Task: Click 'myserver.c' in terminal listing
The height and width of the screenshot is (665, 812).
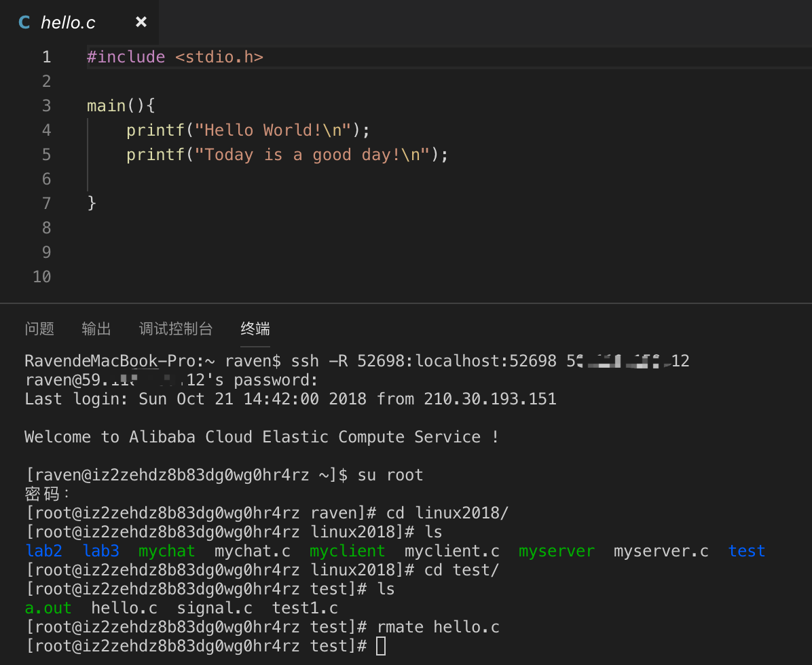Action: click(661, 551)
